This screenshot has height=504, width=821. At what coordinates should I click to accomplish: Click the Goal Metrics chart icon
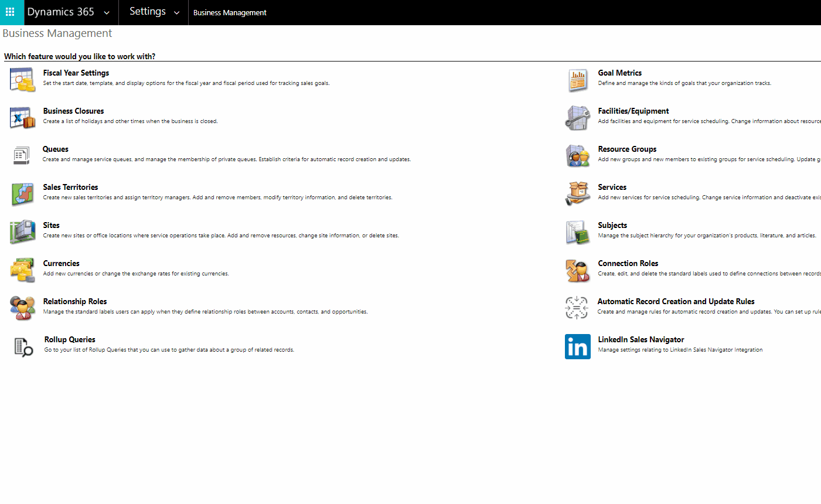coord(578,80)
